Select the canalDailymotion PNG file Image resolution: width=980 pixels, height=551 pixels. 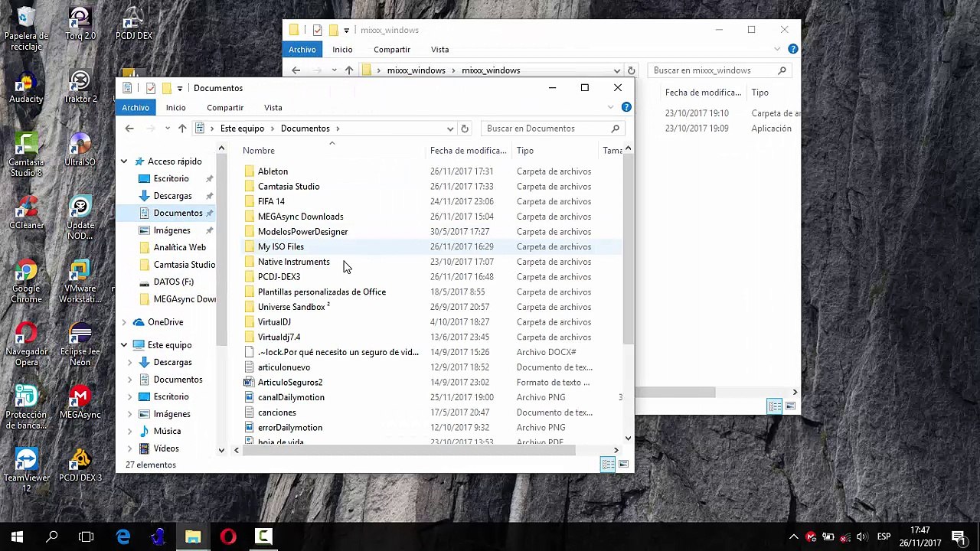[291, 397]
